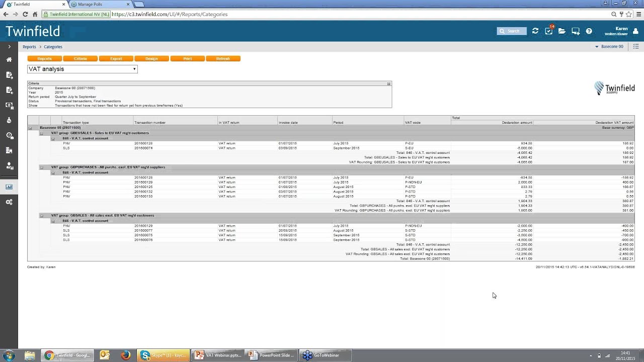Collapse V.A.T. control account under GBPURCHASES

52,172
